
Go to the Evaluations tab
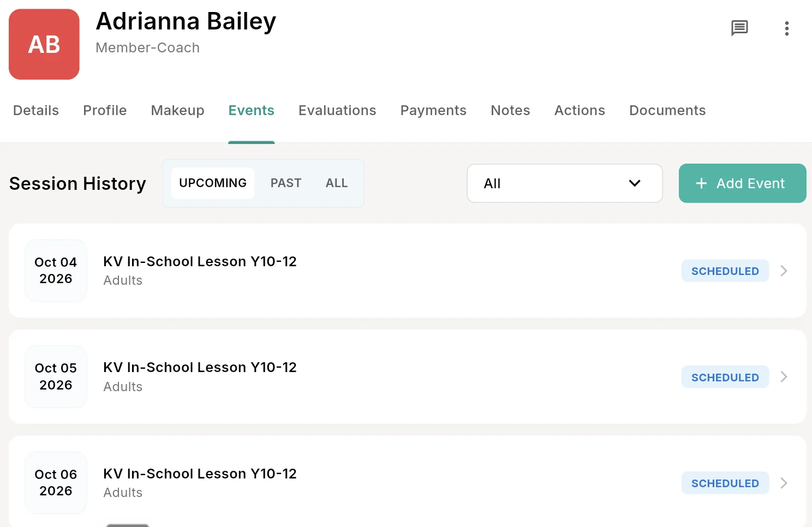pyautogui.click(x=337, y=110)
